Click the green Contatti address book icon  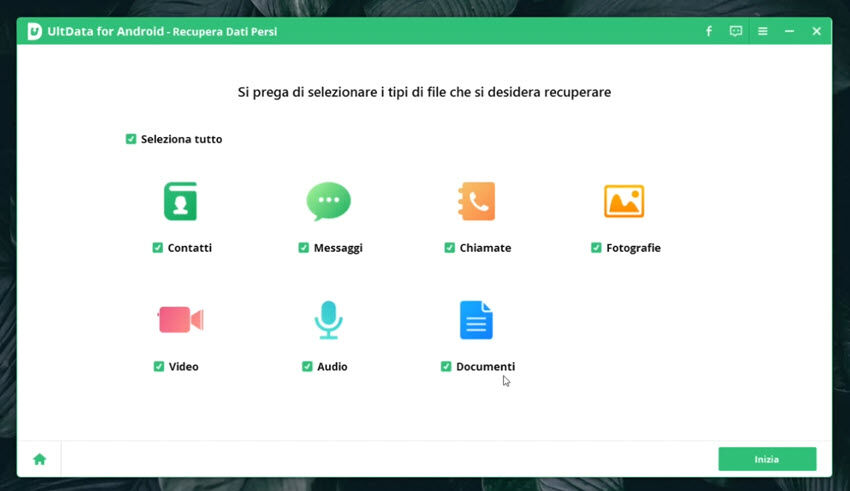180,201
